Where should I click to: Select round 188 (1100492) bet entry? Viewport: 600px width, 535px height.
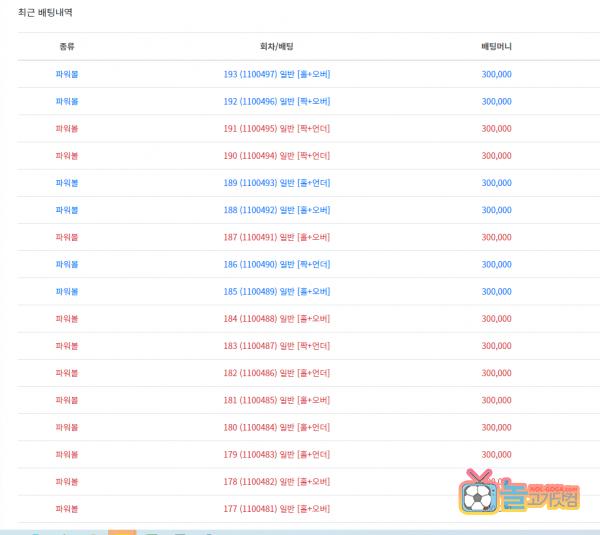coord(277,210)
